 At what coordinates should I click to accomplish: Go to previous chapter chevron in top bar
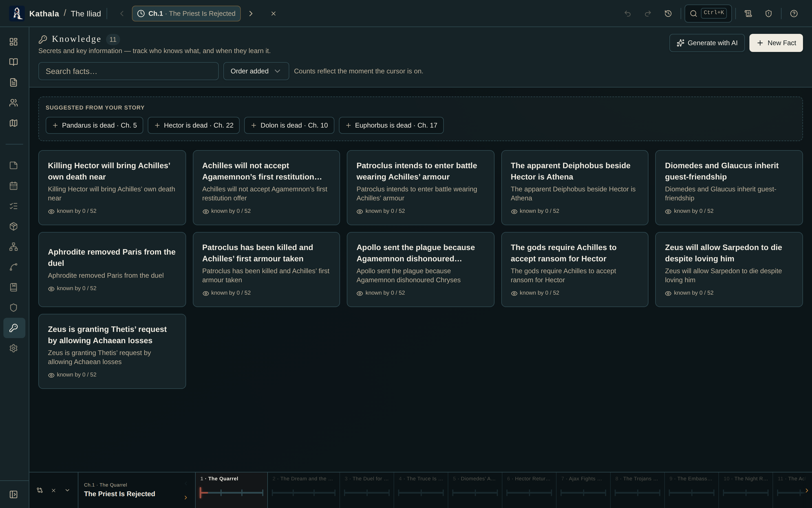pos(122,14)
